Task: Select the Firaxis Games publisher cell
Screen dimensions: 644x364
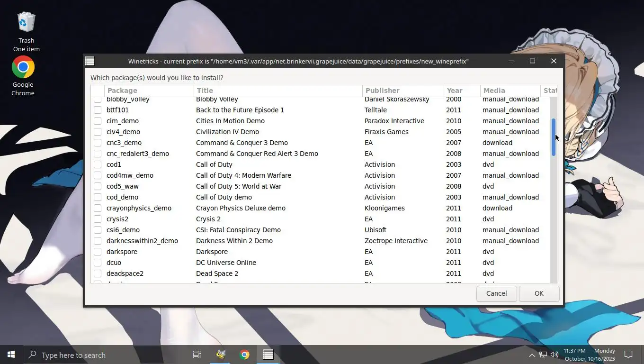Action: coord(386,132)
